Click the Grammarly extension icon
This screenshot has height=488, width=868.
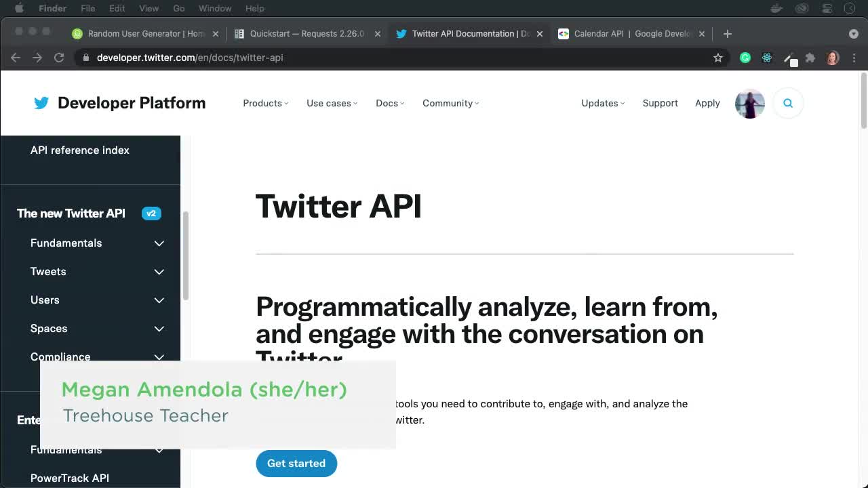click(745, 58)
